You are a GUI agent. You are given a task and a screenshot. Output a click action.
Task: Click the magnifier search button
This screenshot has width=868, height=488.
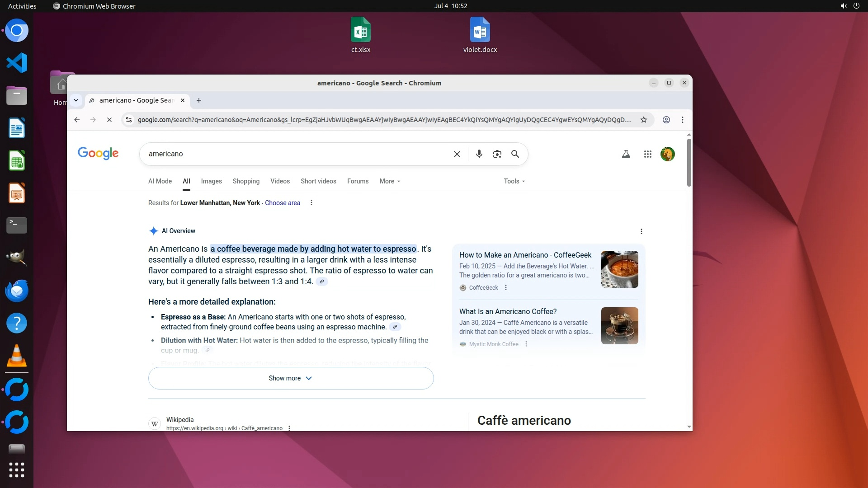(x=515, y=154)
